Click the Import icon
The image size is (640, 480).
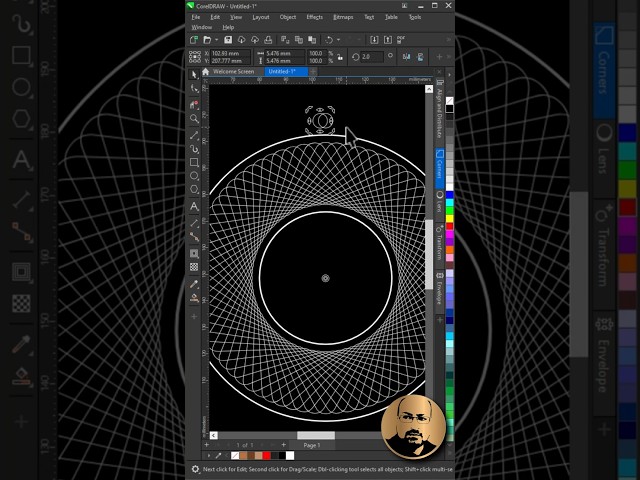coord(374,40)
